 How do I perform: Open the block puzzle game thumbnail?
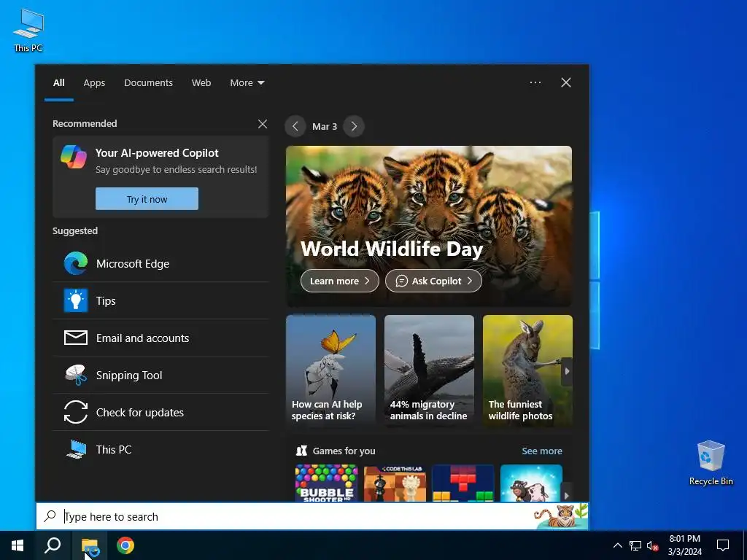click(x=463, y=483)
